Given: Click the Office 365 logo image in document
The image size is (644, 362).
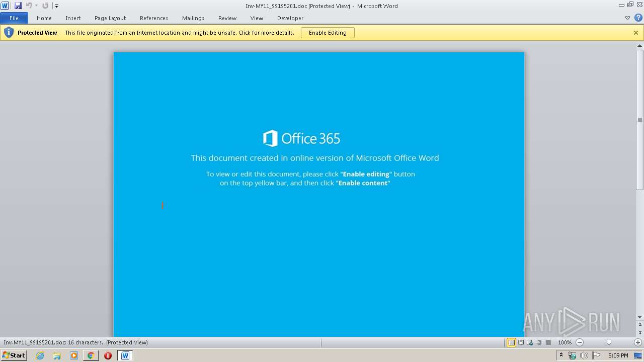Looking at the screenshot, I should [301, 138].
